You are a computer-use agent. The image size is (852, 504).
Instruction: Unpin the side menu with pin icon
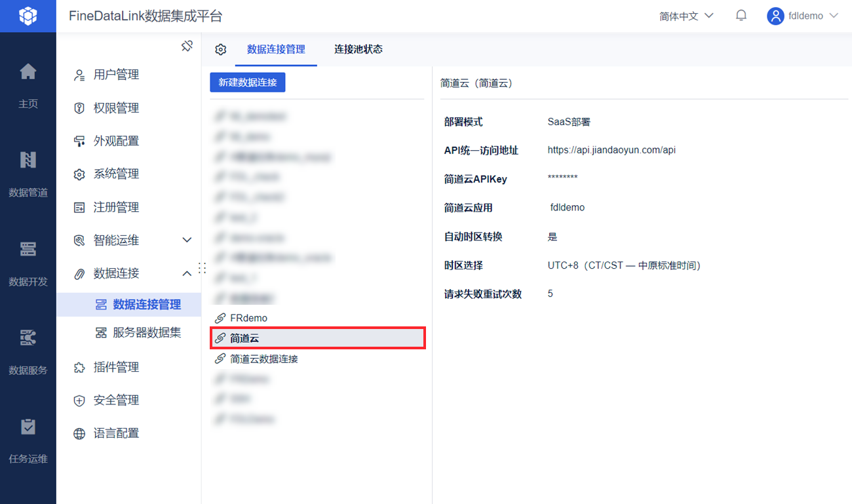pyautogui.click(x=187, y=46)
